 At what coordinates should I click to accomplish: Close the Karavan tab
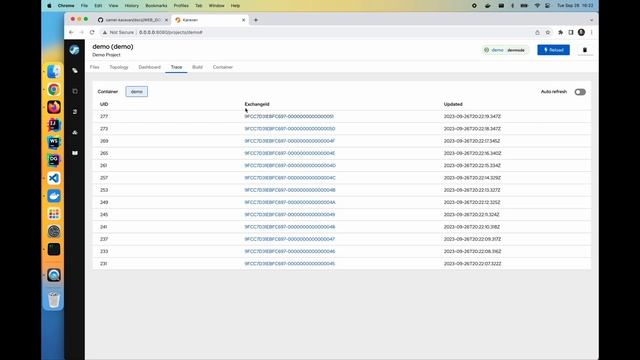tap(244, 20)
